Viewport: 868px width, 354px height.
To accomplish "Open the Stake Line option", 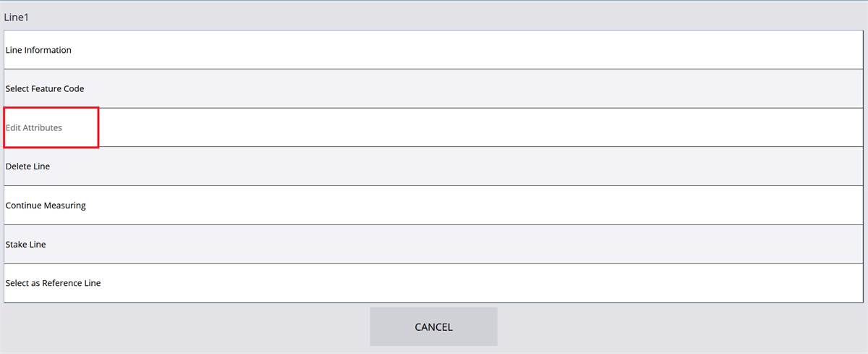I will pos(433,245).
